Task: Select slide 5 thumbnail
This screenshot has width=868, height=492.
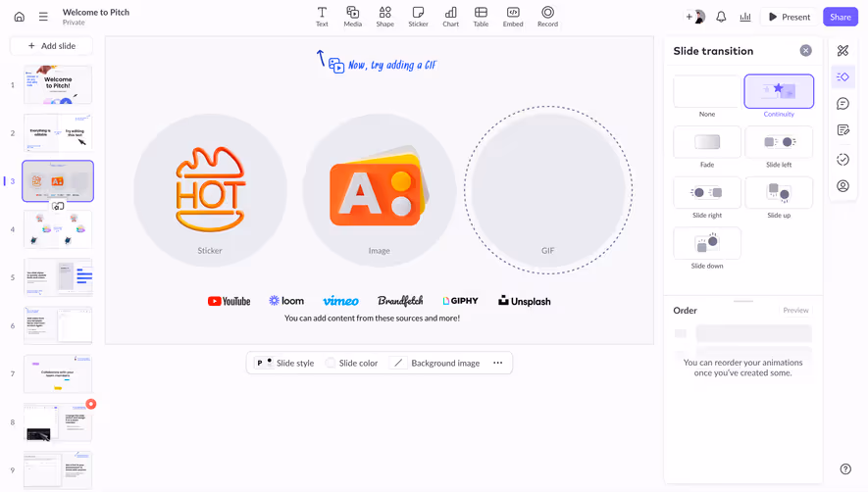Action: click(x=58, y=277)
